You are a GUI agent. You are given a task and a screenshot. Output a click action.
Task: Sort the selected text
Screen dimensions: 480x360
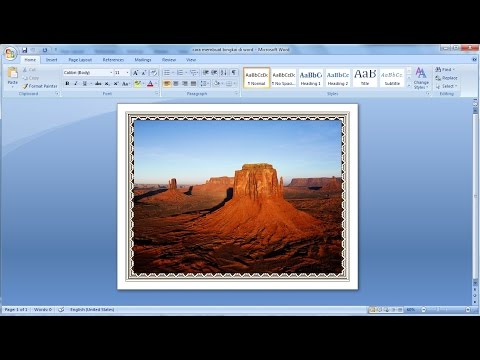click(x=224, y=73)
